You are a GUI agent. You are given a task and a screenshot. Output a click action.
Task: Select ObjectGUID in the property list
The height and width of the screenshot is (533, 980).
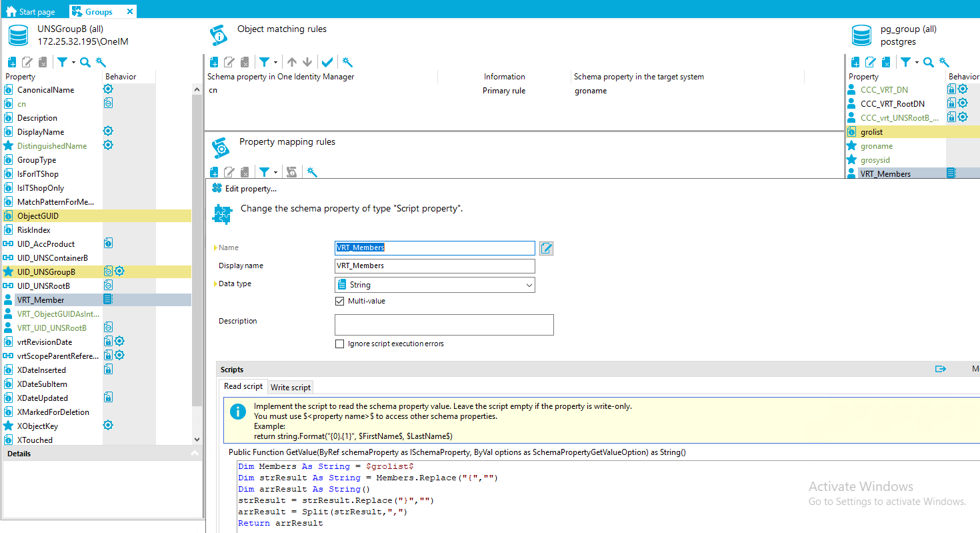pos(38,216)
